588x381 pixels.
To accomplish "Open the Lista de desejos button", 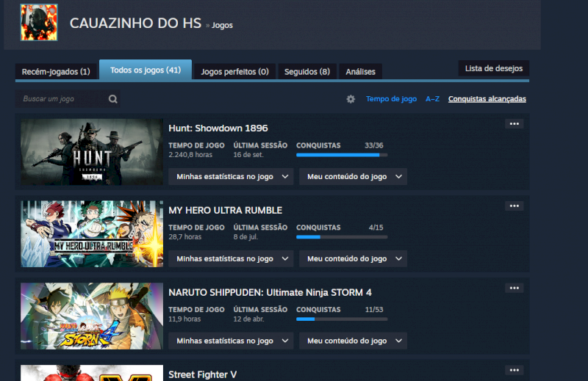I will point(494,68).
